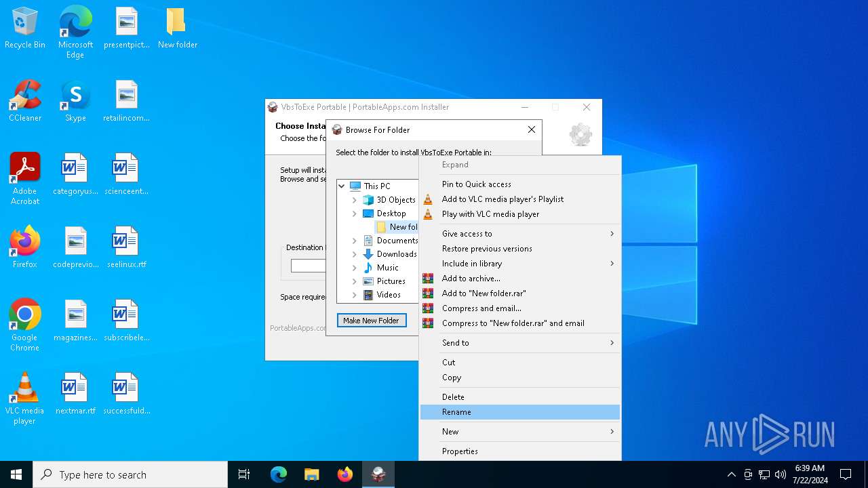868x488 pixels.
Task: Select the seelinux.rtf file on desktop
Action: [126, 248]
